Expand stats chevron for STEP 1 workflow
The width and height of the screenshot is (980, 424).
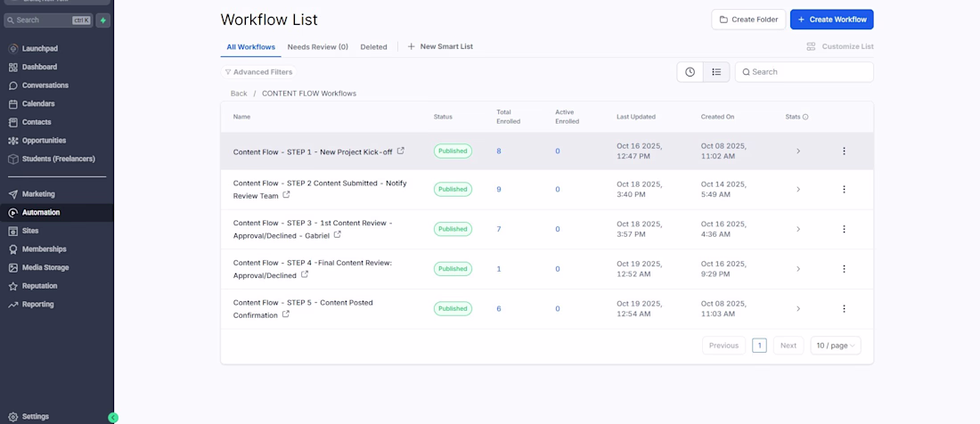[798, 151]
